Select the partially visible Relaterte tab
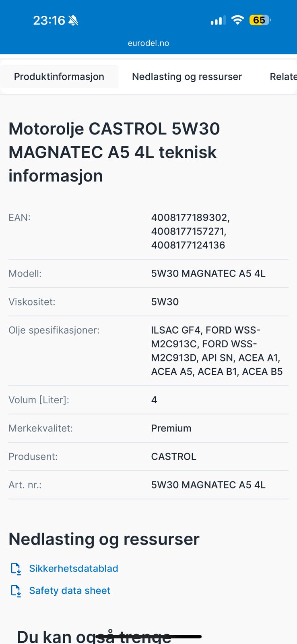The height and width of the screenshot is (644, 297). 283,76
